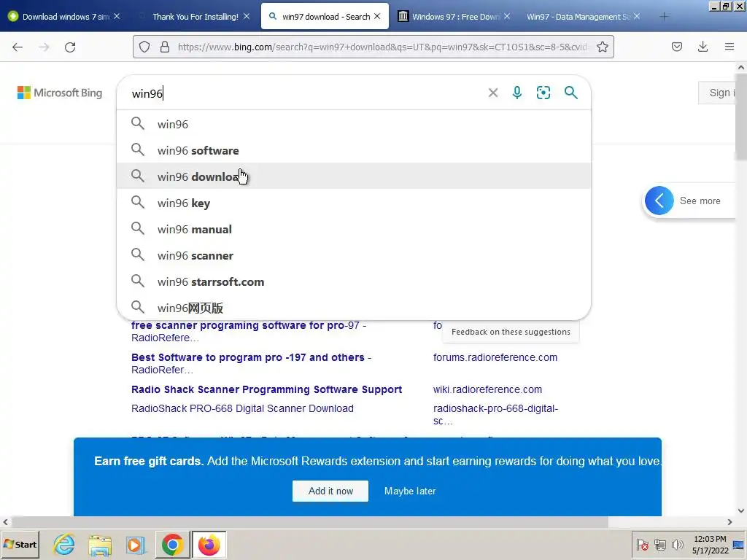Switch to 'Win97 - Data Management' tab
This screenshot has width=747, height=560.
pyautogui.click(x=578, y=17)
